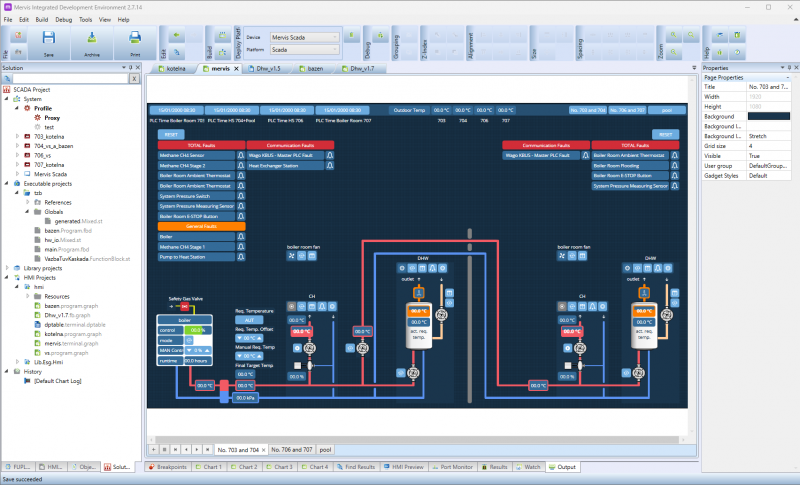Expand the 706_vs tree node

click(x=17, y=155)
